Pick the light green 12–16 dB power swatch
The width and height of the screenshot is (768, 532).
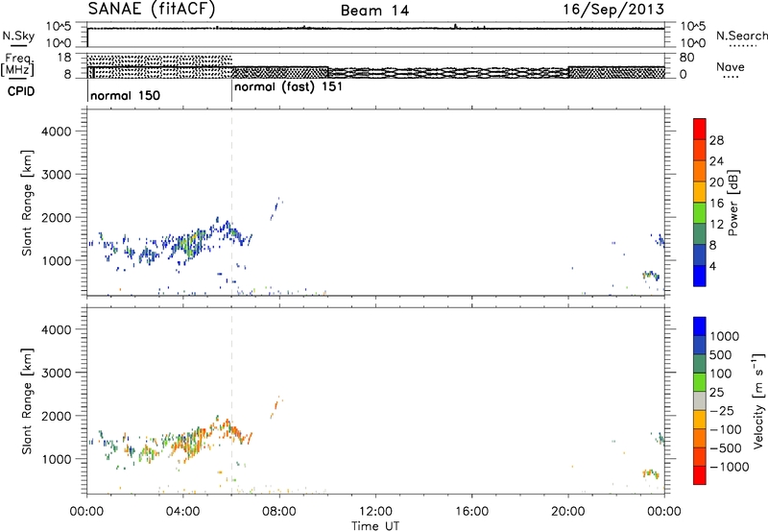(700, 212)
